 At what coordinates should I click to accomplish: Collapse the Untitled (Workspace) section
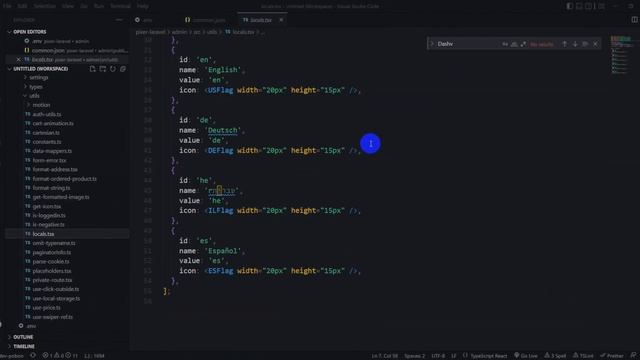(x=41, y=69)
